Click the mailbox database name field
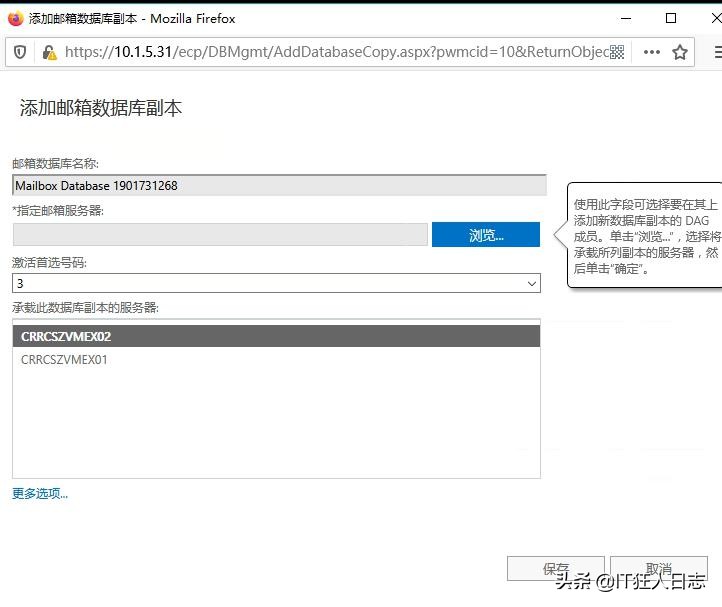Viewport: 722px width, 607px height. pyautogui.click(x=279, y=186)
